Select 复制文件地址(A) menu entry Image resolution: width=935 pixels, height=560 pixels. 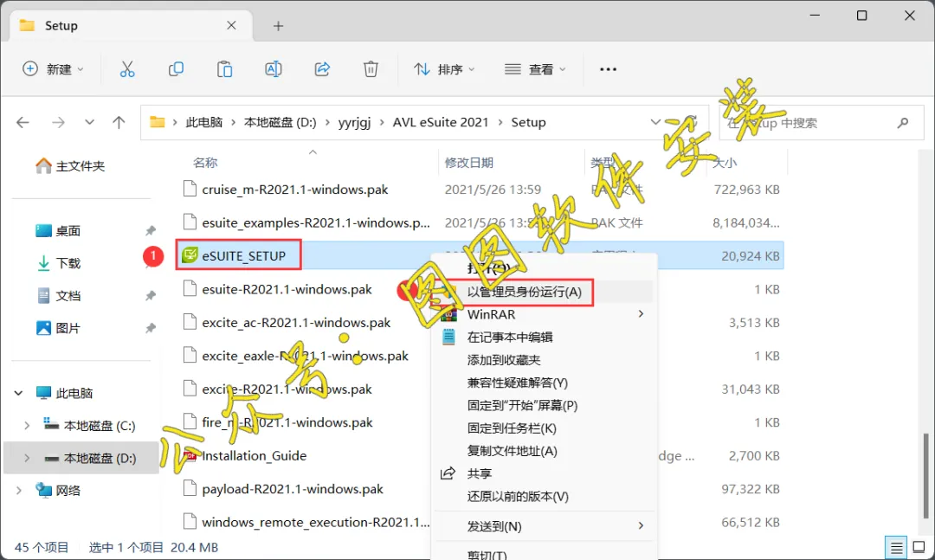pos(544,451)
